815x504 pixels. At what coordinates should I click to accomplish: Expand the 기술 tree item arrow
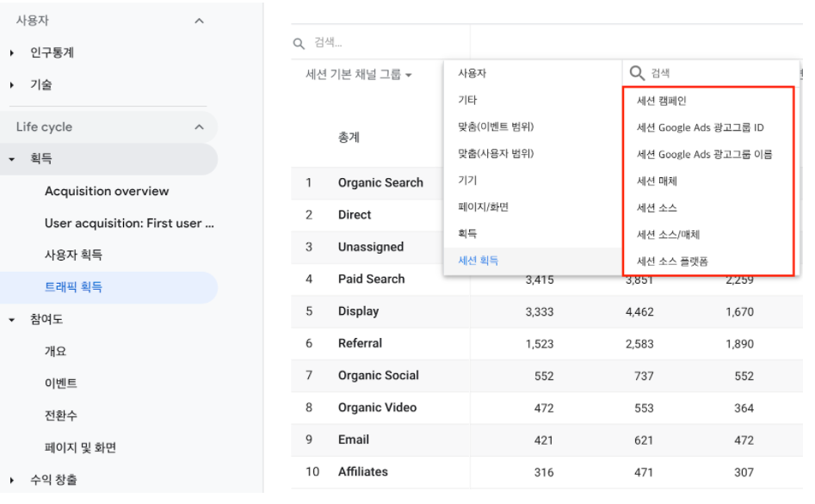pyautogui.click(x=11, y=85)
